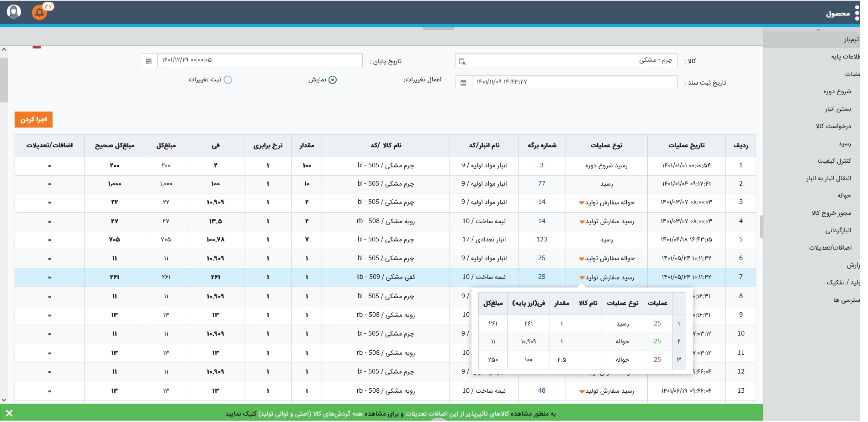This screenshot has height=422, width=868.
Task: Open انبارگردانی in the sidebar
Action: pyautogui.click(x=838, y=231)
